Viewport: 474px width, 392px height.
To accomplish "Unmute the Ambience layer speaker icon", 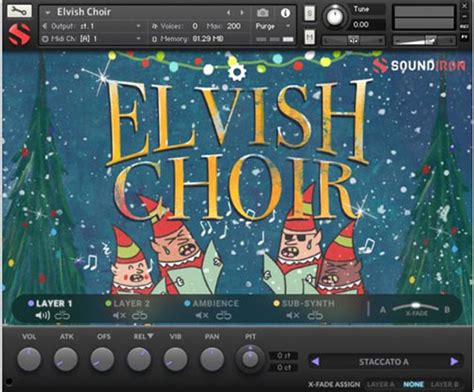I will [x=202, y=315].
